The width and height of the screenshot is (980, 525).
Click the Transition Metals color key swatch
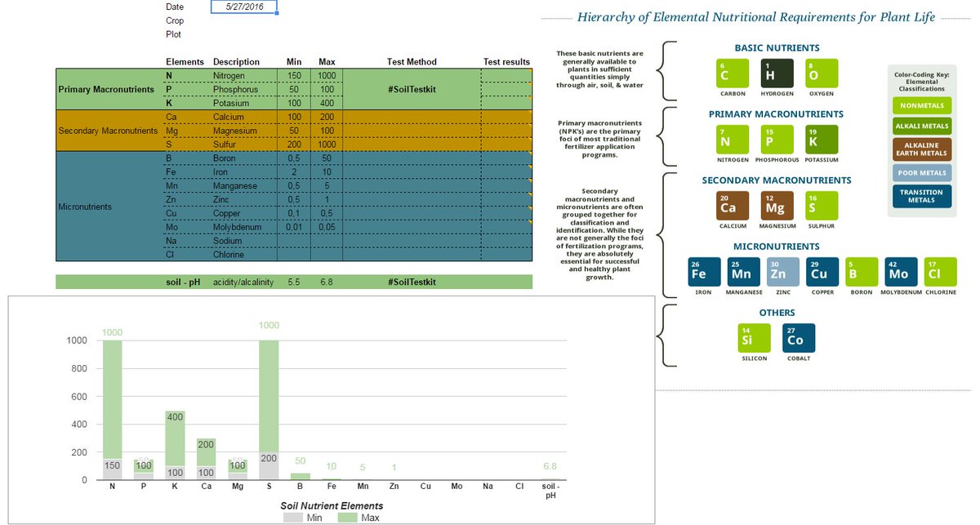click(921, 196)
